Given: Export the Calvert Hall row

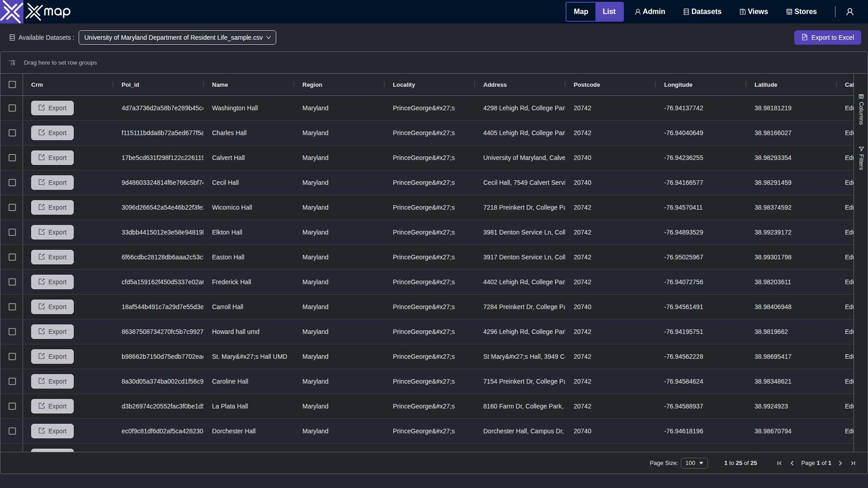Looking at the screenshot, I should (52, 158).
